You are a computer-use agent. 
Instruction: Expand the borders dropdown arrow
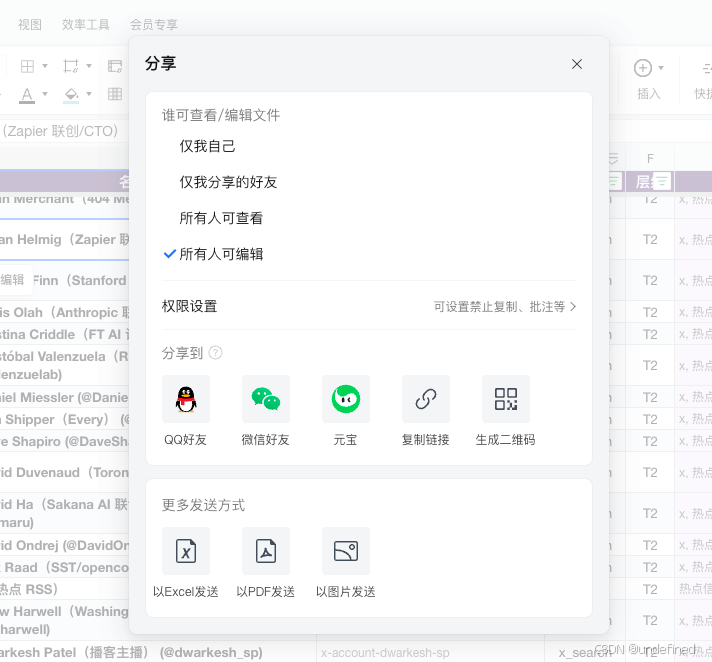45,66
